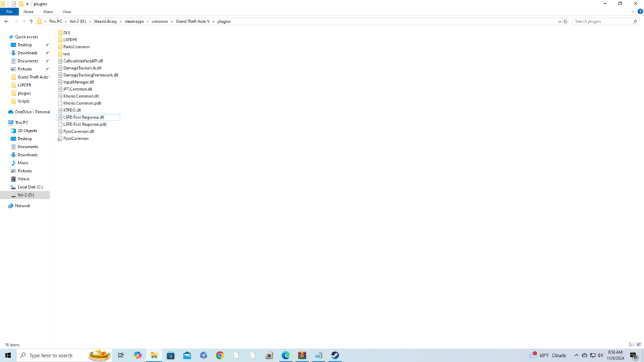Open Grand Theft Auto folder in Quick access
644x362 pixels.
(32, 77)
